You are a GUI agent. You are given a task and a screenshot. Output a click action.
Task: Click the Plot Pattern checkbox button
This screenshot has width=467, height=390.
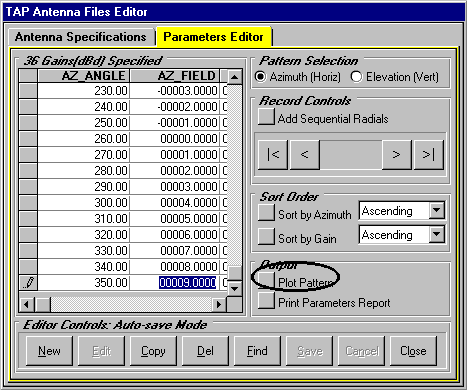coord(266,280)
